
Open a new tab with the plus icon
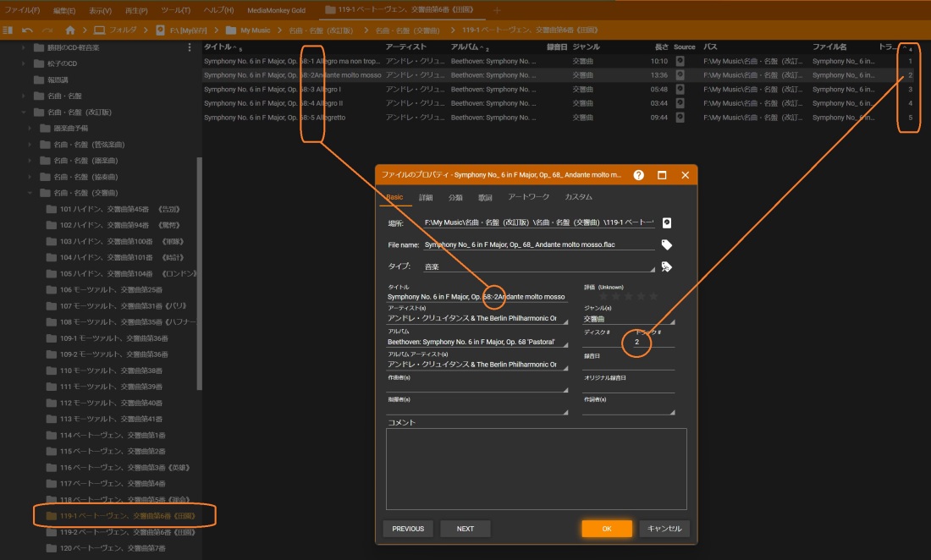pos(497,10)
